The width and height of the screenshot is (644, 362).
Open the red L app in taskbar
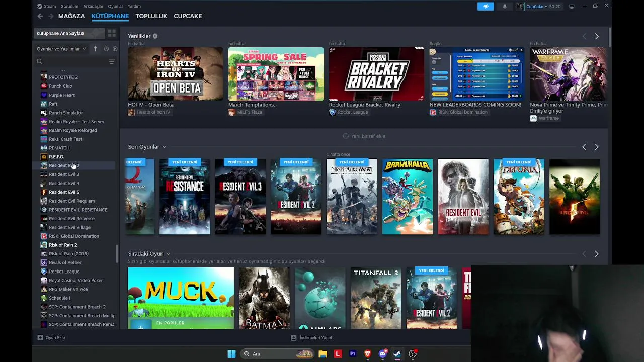[338, 354]
